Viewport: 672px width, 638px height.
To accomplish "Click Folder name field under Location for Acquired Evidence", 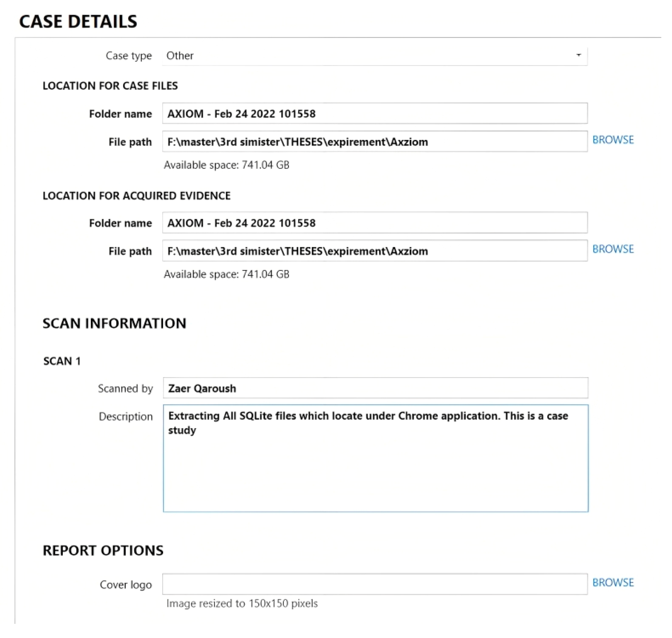I will tap(374, 223).
